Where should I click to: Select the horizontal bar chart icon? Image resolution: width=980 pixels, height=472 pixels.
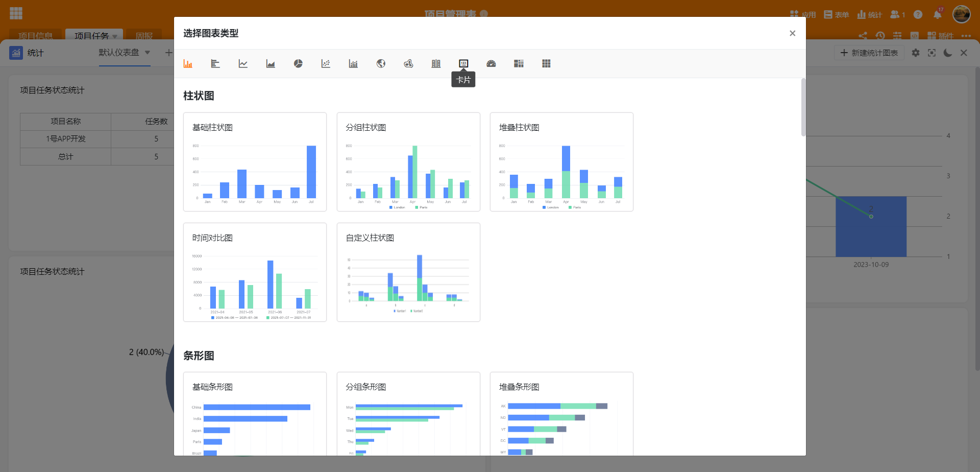click(x=215, y=64)
